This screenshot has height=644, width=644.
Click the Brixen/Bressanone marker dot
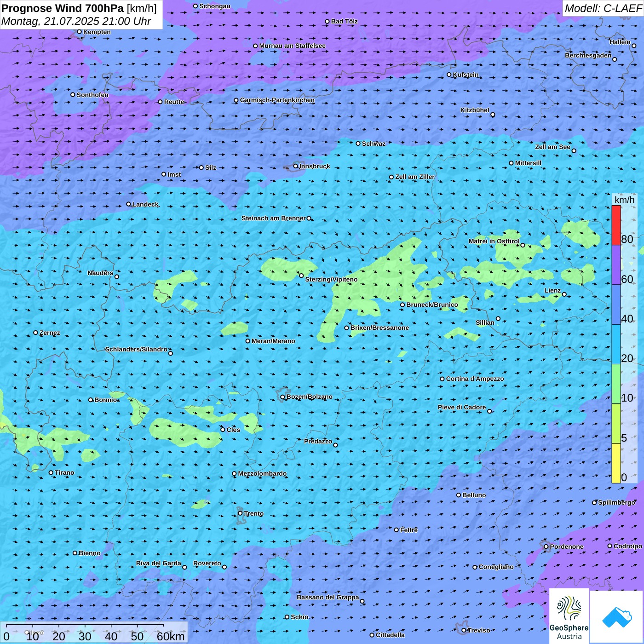[347, 328]
